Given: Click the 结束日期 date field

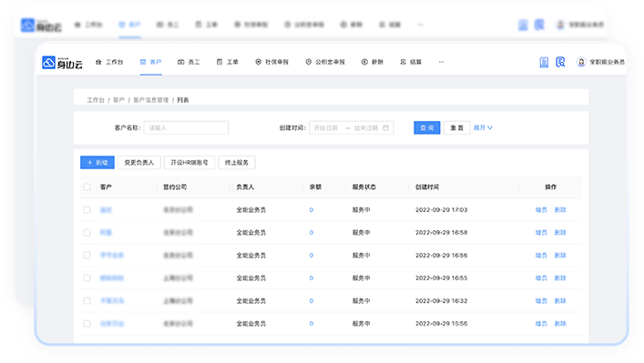Looking at the screenshot, I should pyautogui.click(x=366, y=128).
